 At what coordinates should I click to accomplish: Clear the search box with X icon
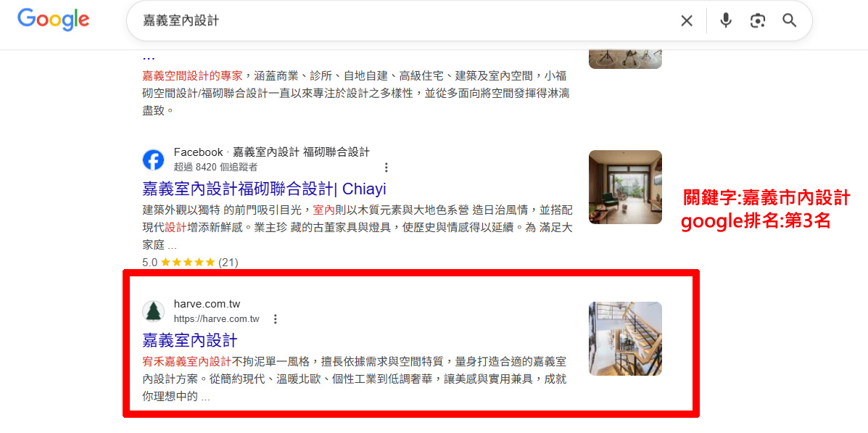click(687, 21)
